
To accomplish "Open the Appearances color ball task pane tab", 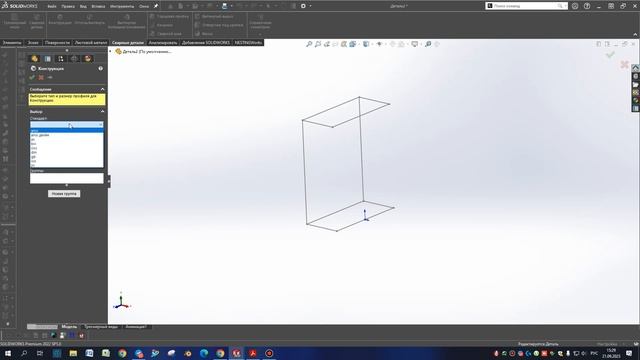I will [x=636, y=100].
